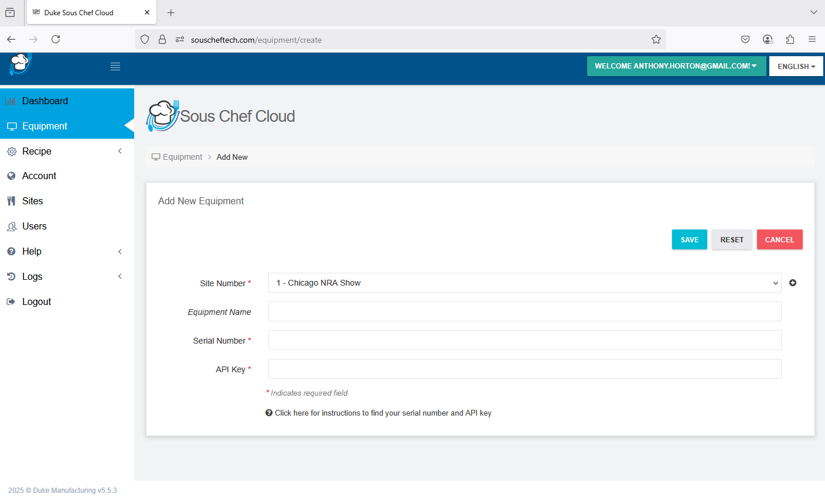Click the Help question mark icon
Image resolution: width=825 pixels, height=504 pixels.
(x=11, y=251)
